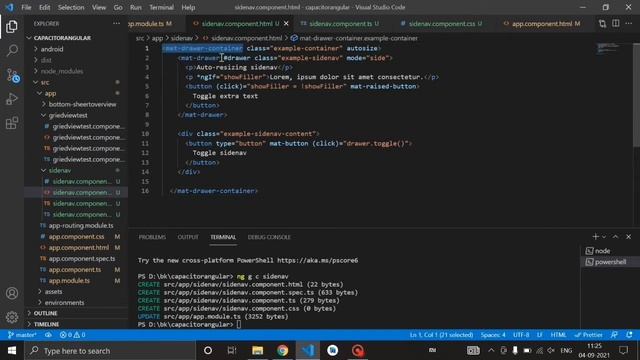Collapse the src folder
The image size is (640, 360).
tap(44, 82)
